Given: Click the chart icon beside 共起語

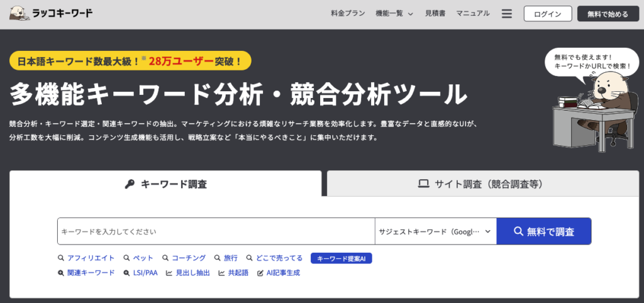Looking at the screenshot, I should click(x=222, y=273).
